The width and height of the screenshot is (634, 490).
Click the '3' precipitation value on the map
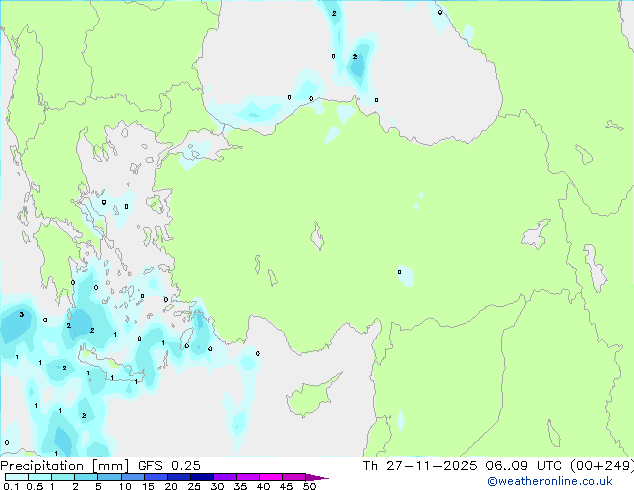pyautogui.click(x=22, y=314)
